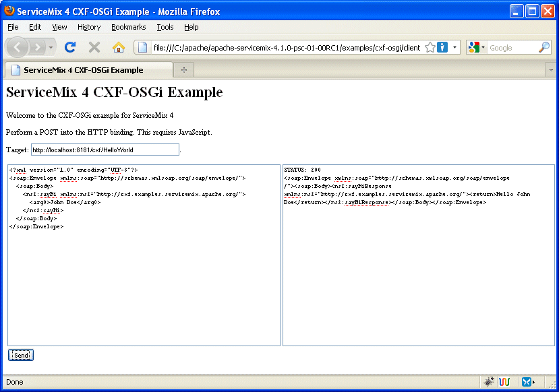Grab the window resize grip in status bar
This screenshot has width=559, height=392.
click(552, 385)
